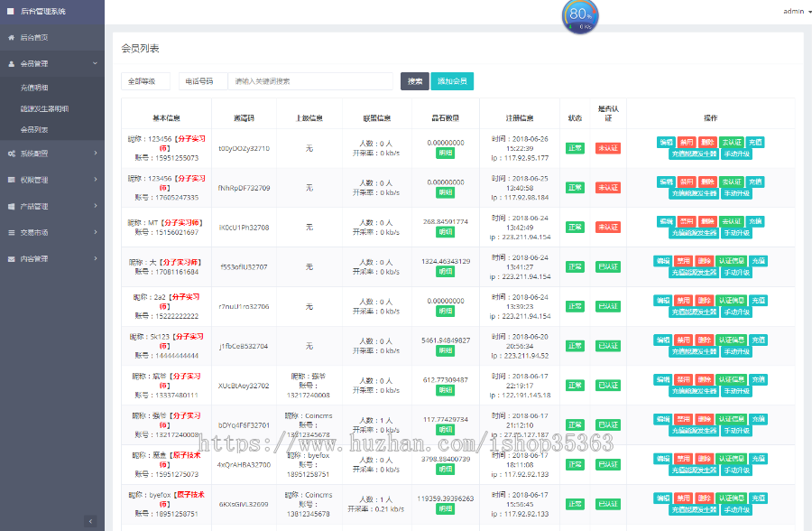Screen dimensions: 812x531
Task: Click 删除 for 5k123 account 14444444444
Action: pos(705,340)
